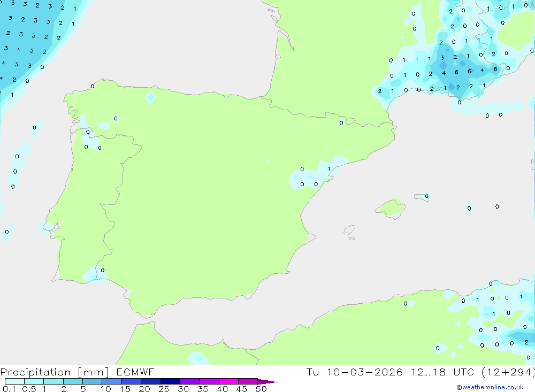
Task: Click the legend label "45"
Action: (242, 389)
